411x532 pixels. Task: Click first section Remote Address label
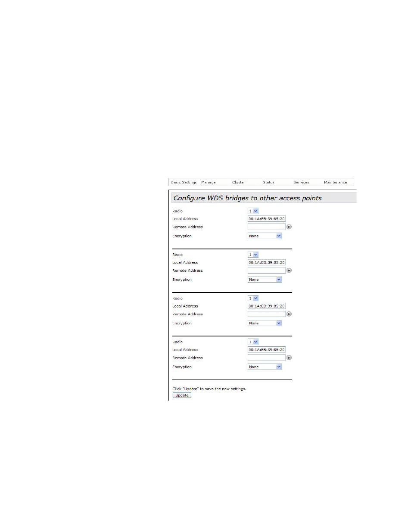click(187, 227)
